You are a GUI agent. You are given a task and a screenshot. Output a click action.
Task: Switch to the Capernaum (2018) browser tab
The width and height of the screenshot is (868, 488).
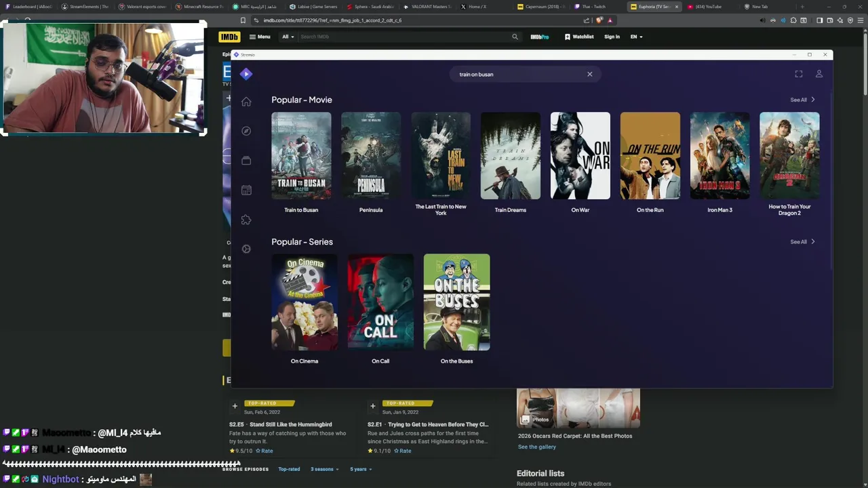(x=540, y=7)
